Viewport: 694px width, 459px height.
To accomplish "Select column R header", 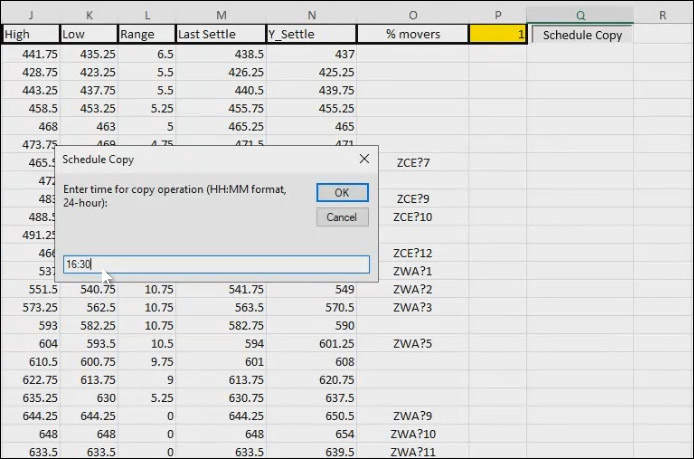I will pos(662,15).
